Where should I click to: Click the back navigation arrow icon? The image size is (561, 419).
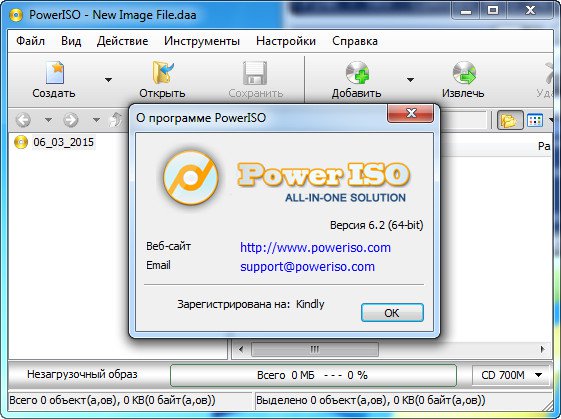coord(24,120)
